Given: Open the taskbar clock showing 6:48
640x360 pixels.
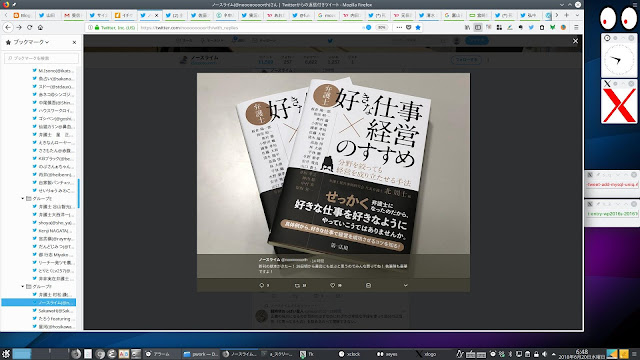Looking at the screenshot, I should 582,354.
